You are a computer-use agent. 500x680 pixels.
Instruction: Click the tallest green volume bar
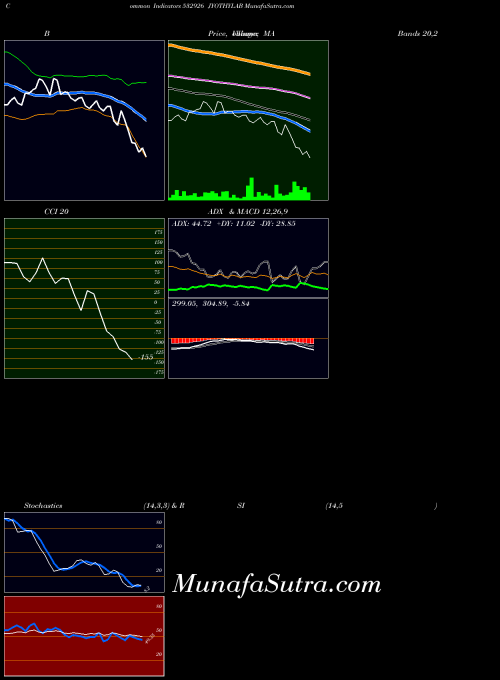pos(251,189)
